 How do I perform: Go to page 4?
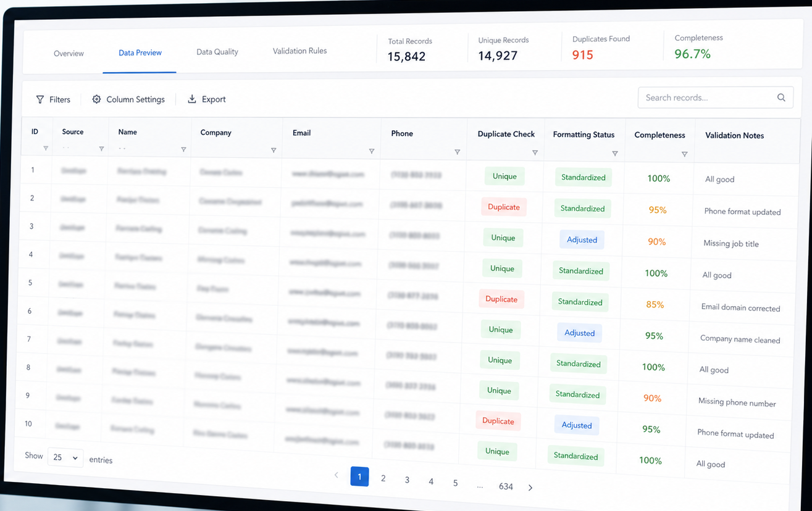[x=431, y=481]
